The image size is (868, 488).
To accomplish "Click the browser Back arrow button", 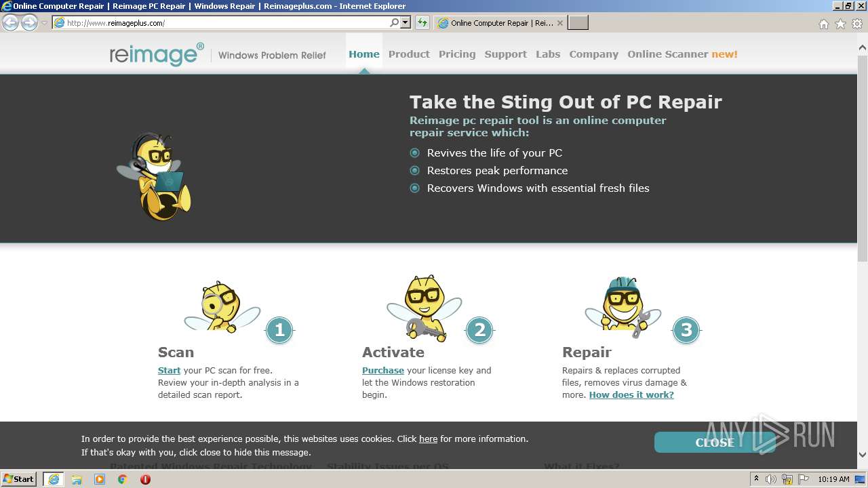I will click(x=11, y=22).
